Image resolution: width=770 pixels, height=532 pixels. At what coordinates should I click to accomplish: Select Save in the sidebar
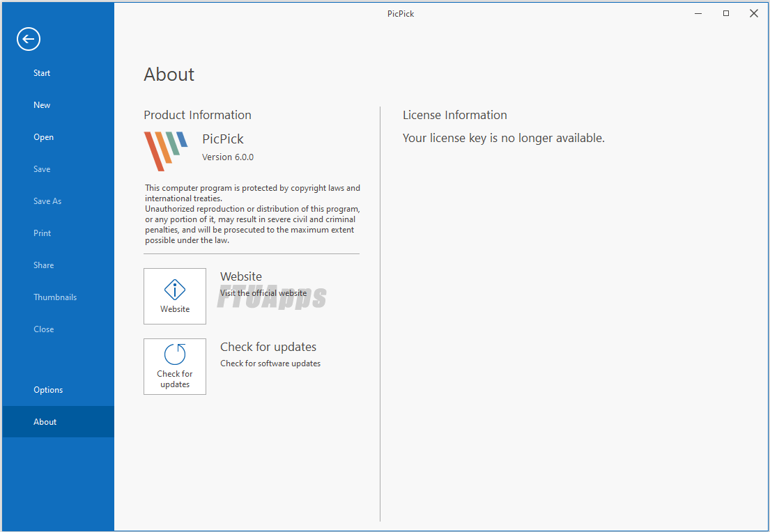click(x=58, y=169)
